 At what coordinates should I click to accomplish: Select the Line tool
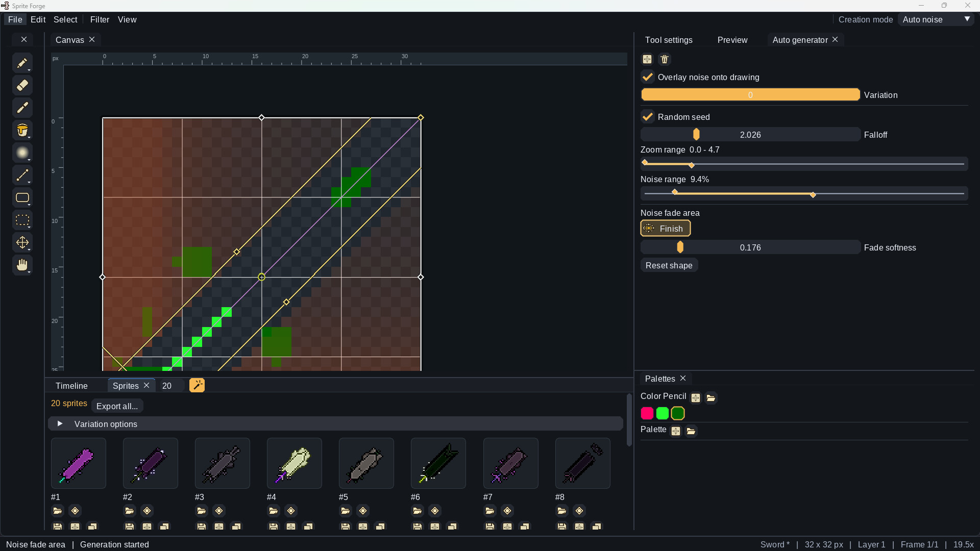pos(22,175)
